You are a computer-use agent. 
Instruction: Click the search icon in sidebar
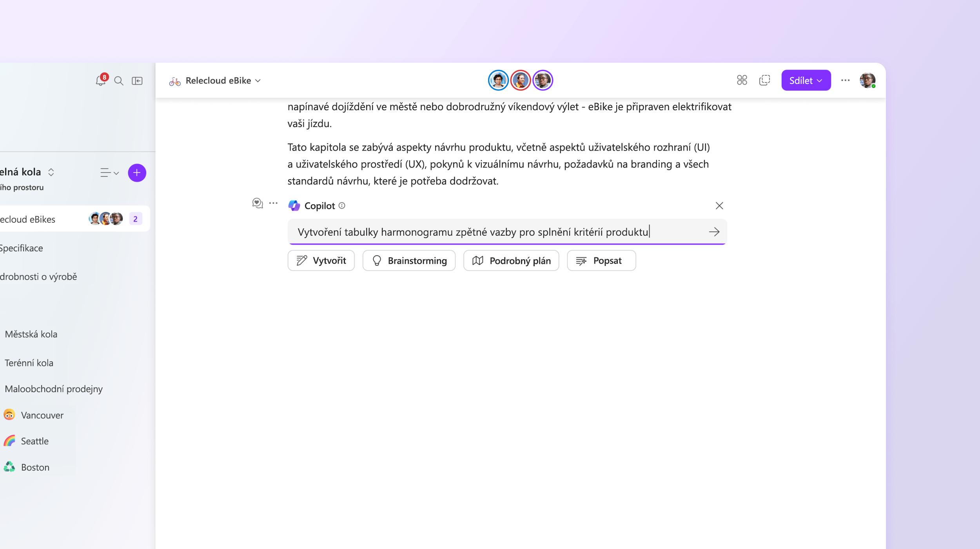[118, 80]
